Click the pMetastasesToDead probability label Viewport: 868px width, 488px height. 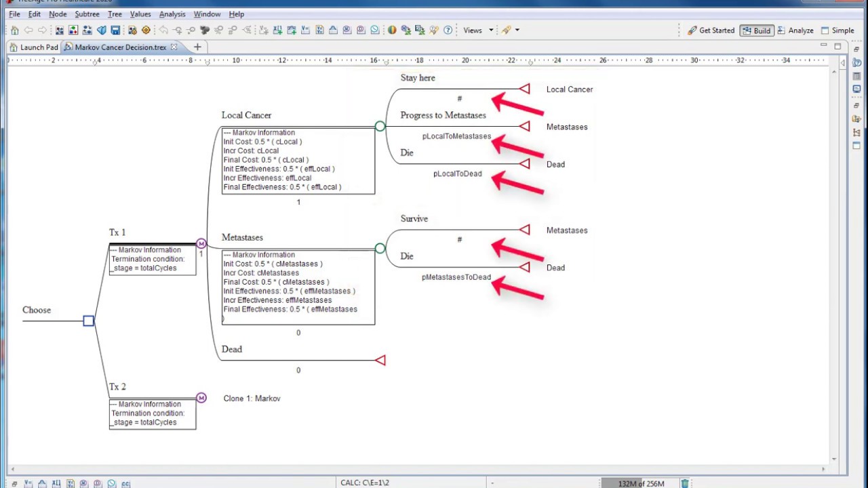point(456,277)
